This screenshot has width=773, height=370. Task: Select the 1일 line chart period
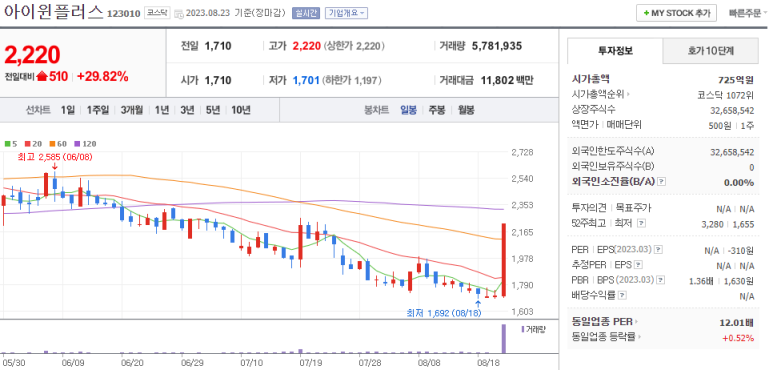pyautogui.click(x=68, y=110)
